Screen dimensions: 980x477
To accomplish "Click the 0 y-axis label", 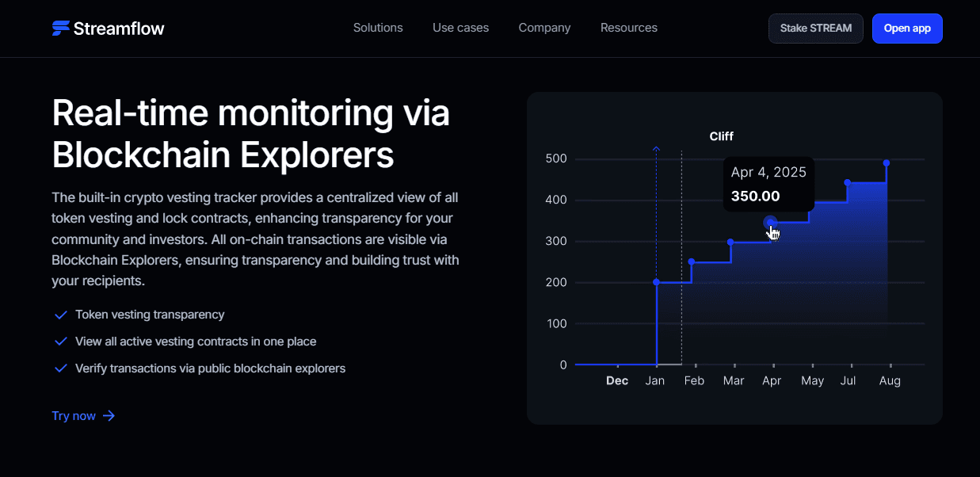I will click(x=563, y=364).
